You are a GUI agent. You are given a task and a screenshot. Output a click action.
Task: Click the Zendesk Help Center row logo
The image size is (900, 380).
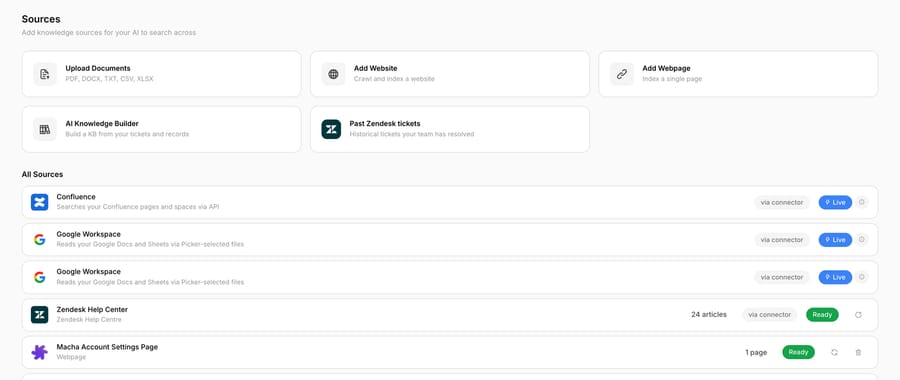click(40, 315)
